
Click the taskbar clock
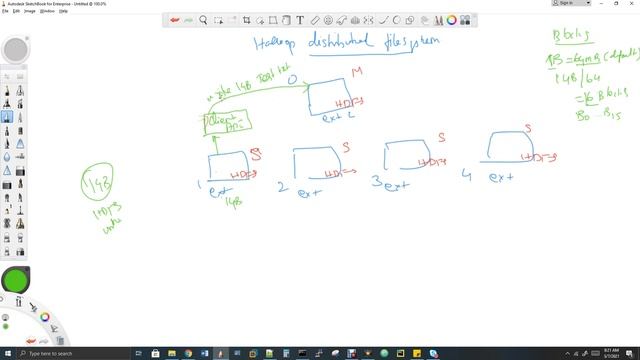(x=611, y=353)
